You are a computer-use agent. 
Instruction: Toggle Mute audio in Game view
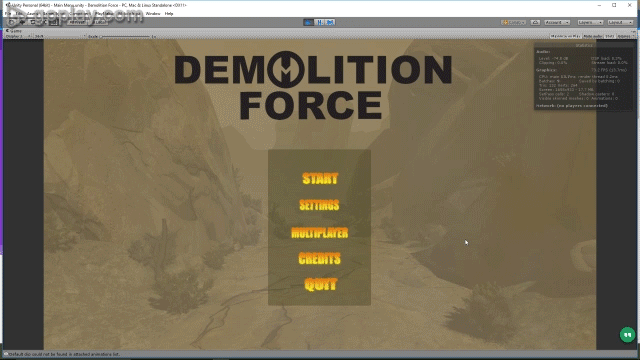pos(593,36)
